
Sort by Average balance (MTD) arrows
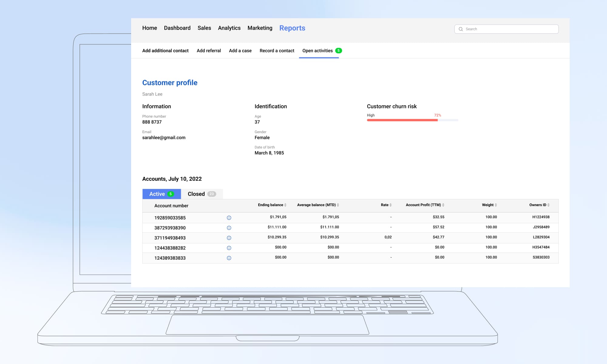point(338,205)
